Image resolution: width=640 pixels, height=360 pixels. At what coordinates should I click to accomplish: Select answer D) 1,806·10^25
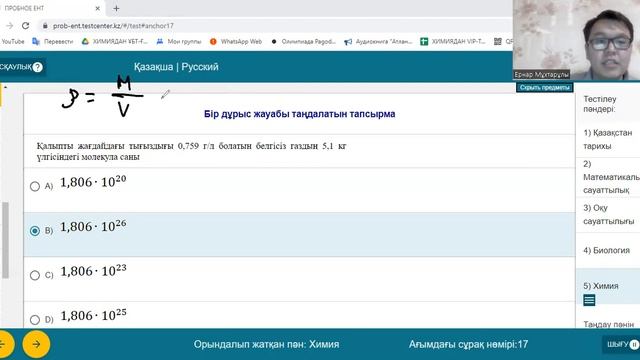click(35, 320)
